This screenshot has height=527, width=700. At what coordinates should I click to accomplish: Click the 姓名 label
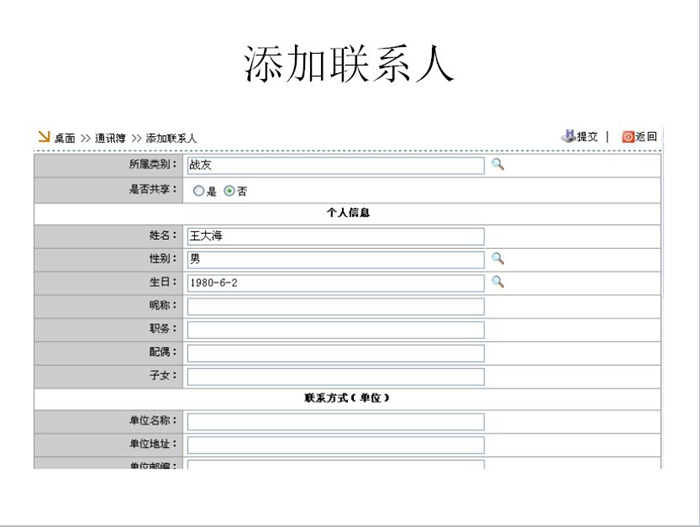(x=163, y=235)
